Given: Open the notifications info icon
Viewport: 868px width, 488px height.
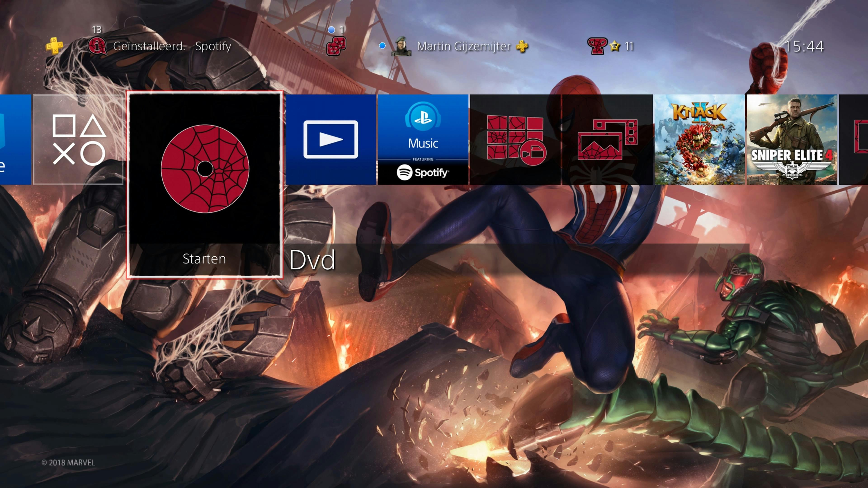Looking at the screenshot, I should point(97,46).
